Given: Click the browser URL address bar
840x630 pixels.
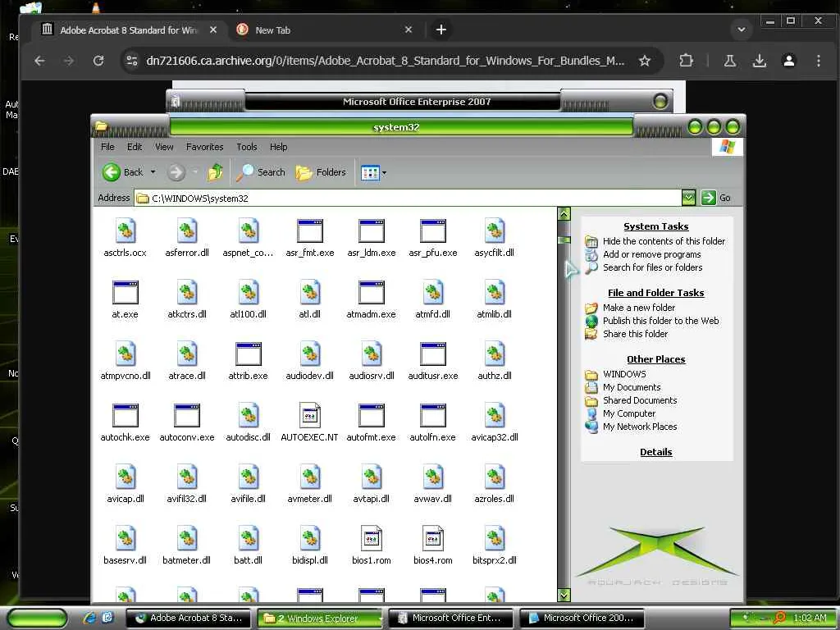Looking at the screenshot, I should pyautogui.click(x=385, y=61).
